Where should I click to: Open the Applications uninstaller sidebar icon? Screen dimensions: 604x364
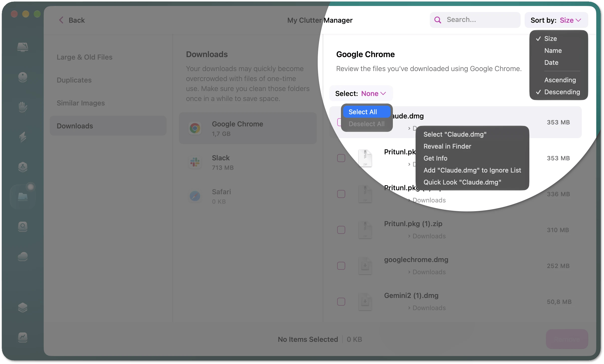pos(23,167)
